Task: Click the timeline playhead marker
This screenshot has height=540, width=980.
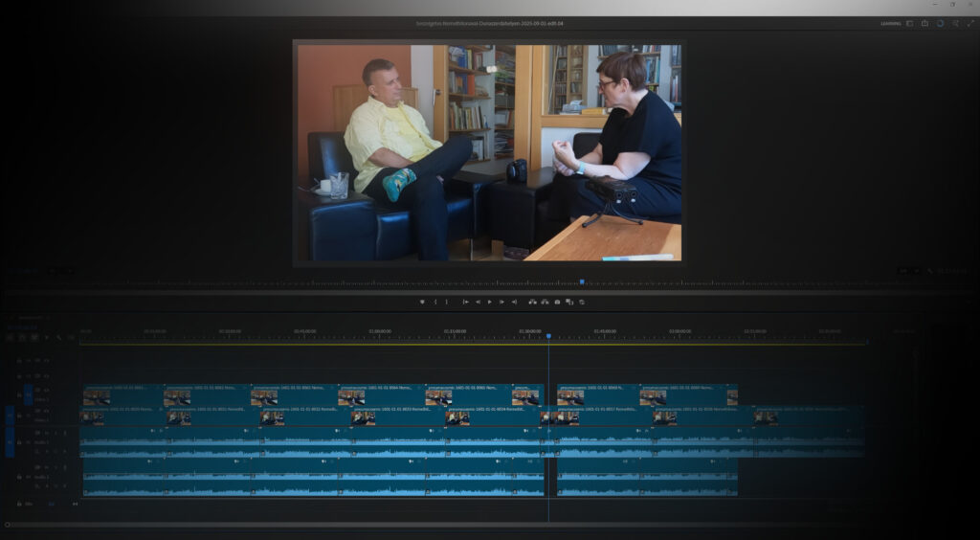Action: click(x=548, y=336)
